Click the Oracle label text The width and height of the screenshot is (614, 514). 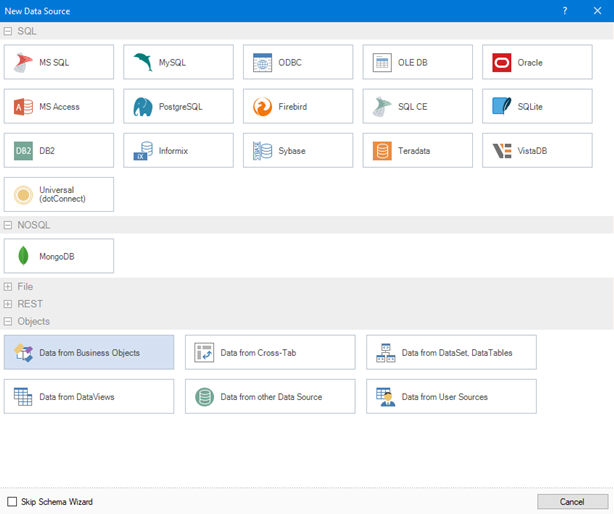coord(530,63)
